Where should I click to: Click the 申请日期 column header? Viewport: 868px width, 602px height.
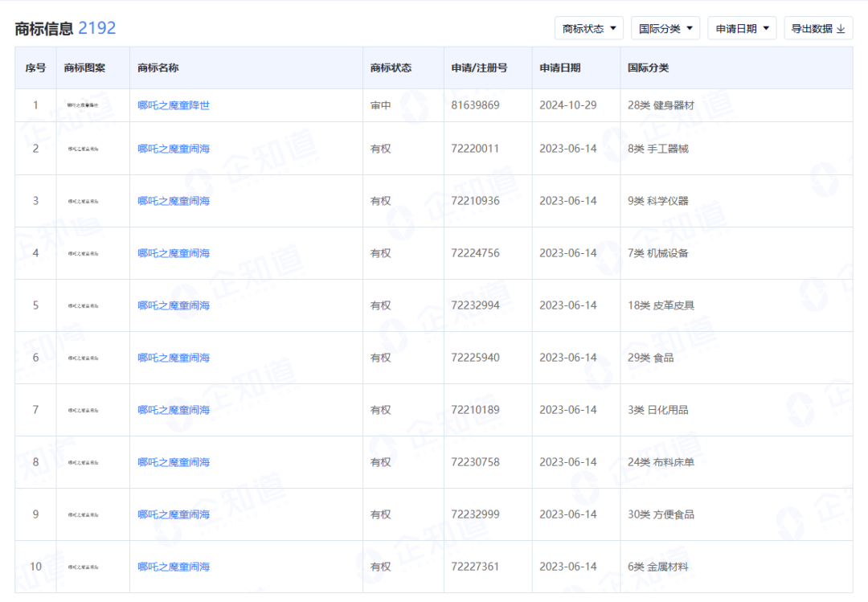pyautogui.click(x=560, y=68)
